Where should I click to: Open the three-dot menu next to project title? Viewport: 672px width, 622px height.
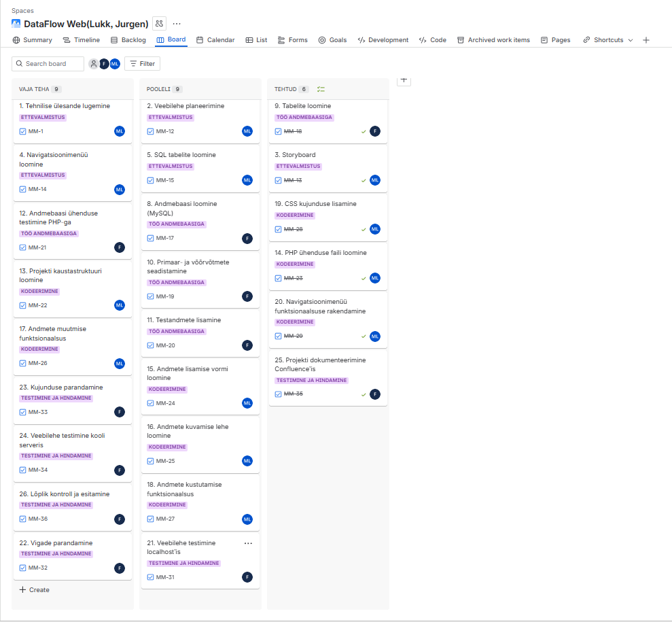tap(177, 24)
